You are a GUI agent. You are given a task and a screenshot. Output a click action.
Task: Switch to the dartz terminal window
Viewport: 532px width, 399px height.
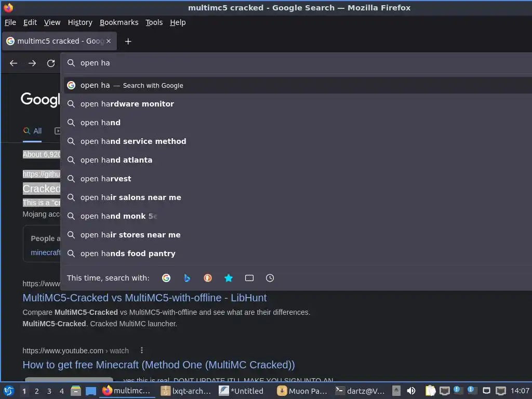pyautogui.click(x=361, y=391)
